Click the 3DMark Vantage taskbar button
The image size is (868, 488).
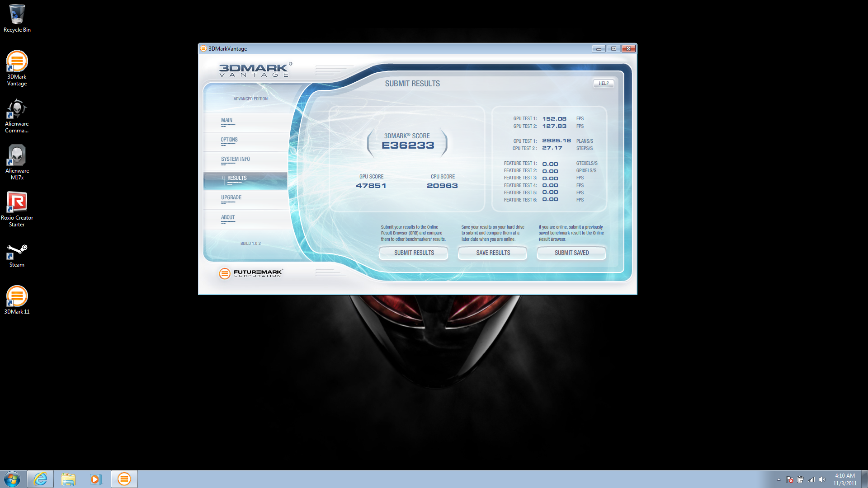click(124, 479)
